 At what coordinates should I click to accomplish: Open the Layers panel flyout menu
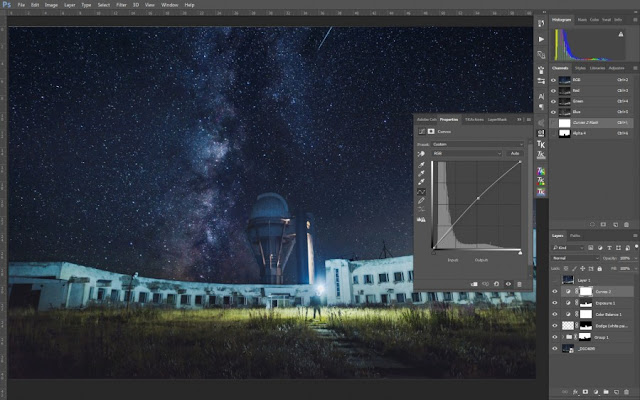635,236
